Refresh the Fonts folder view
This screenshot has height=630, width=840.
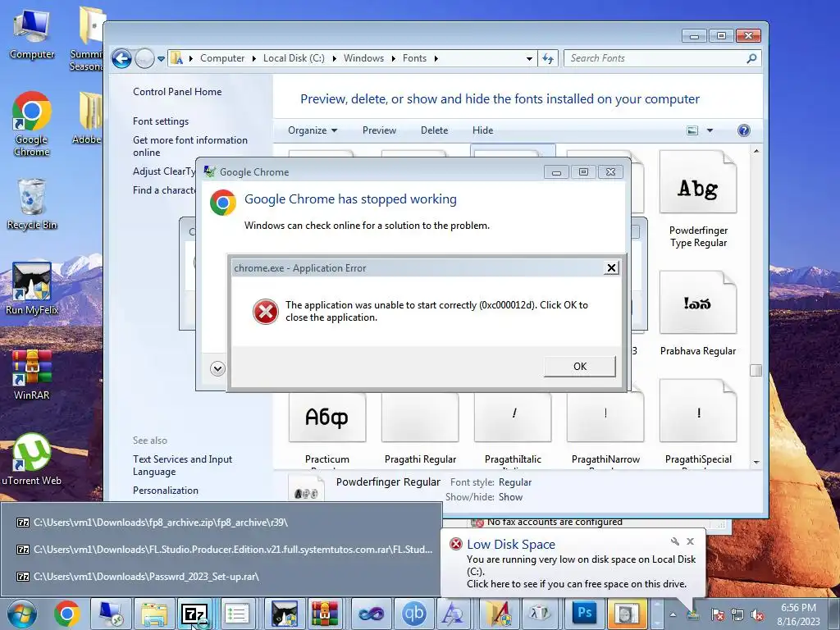coord(548,58)
